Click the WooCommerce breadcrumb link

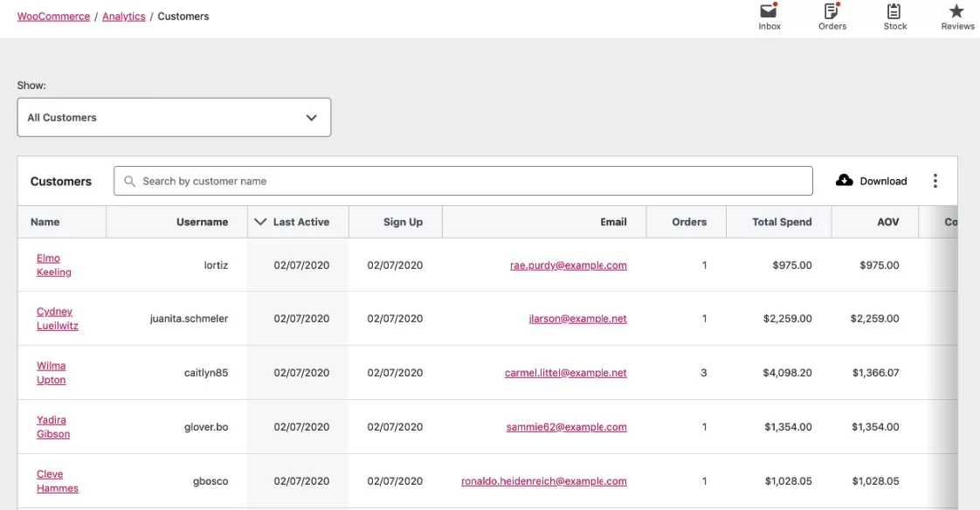(53, 16)
